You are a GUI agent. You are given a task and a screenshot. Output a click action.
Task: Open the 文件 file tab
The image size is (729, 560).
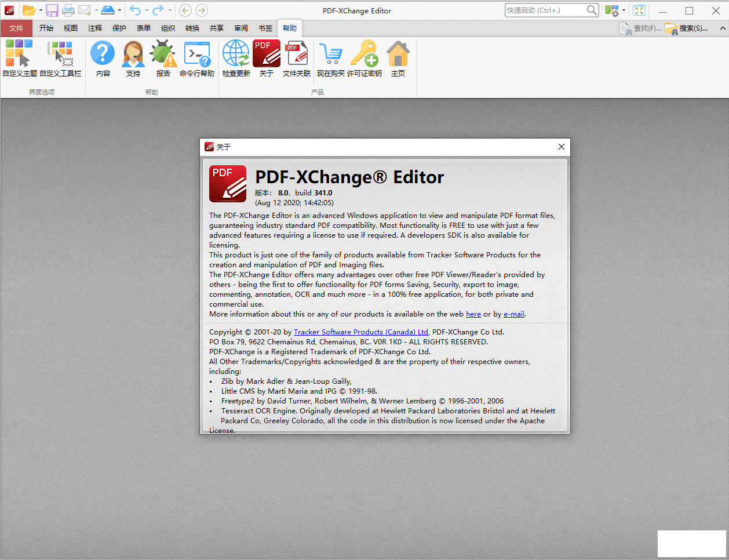tap(16, 28)
